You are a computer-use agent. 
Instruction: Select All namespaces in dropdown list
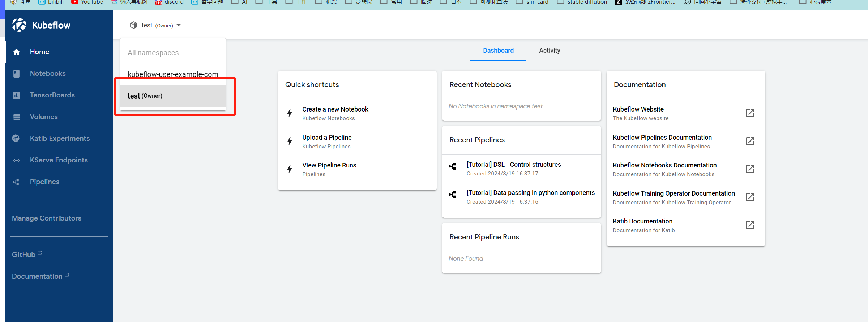tap(173, 53)
